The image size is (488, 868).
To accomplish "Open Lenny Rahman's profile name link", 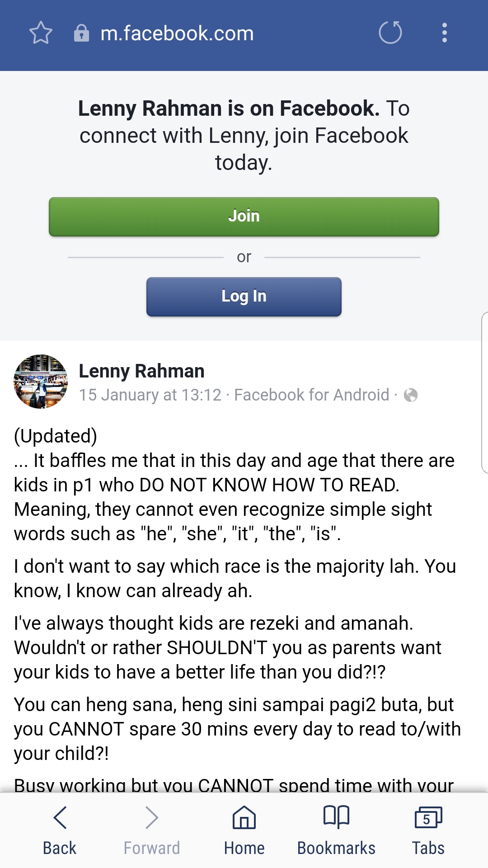I will 141,371.
